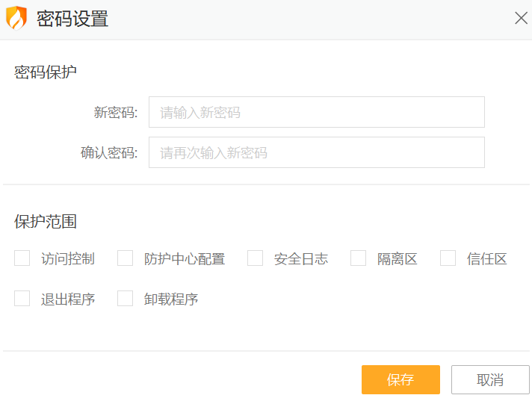Enable the 防护中心配置 checkbox
This screenshot has height=401, width=532.
pyautogui.click(x=126, y=258)
